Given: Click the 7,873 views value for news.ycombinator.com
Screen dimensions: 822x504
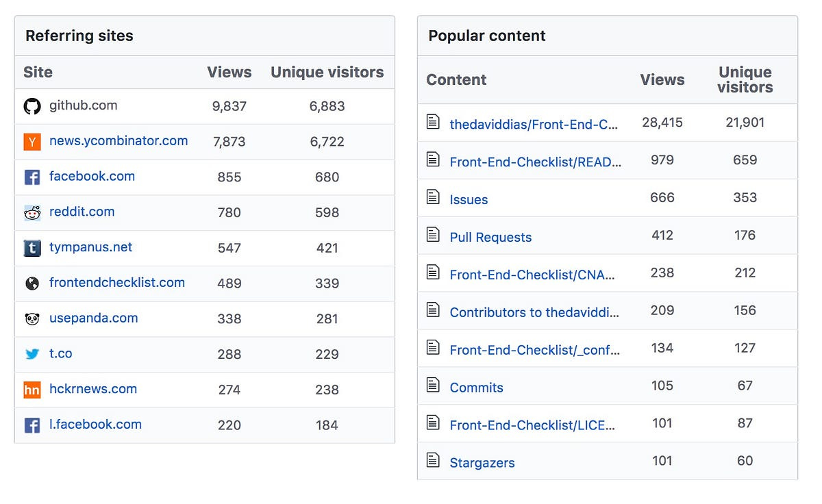Looking at the screenshot, I should point(229,142).
